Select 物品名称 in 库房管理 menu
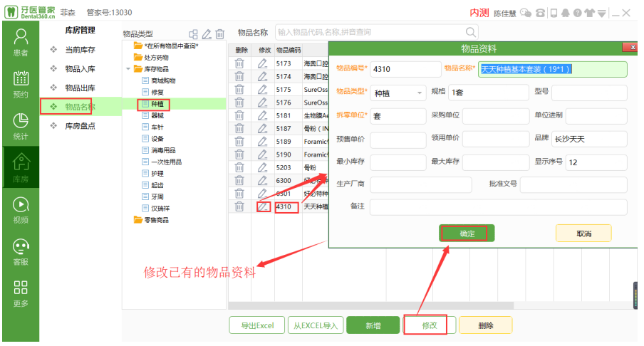 coord(80,107)
